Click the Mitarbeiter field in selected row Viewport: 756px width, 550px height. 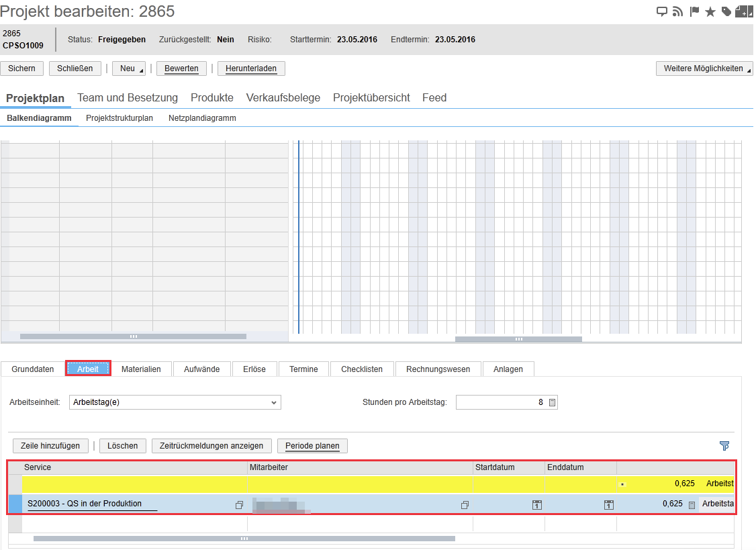point(360,504)
